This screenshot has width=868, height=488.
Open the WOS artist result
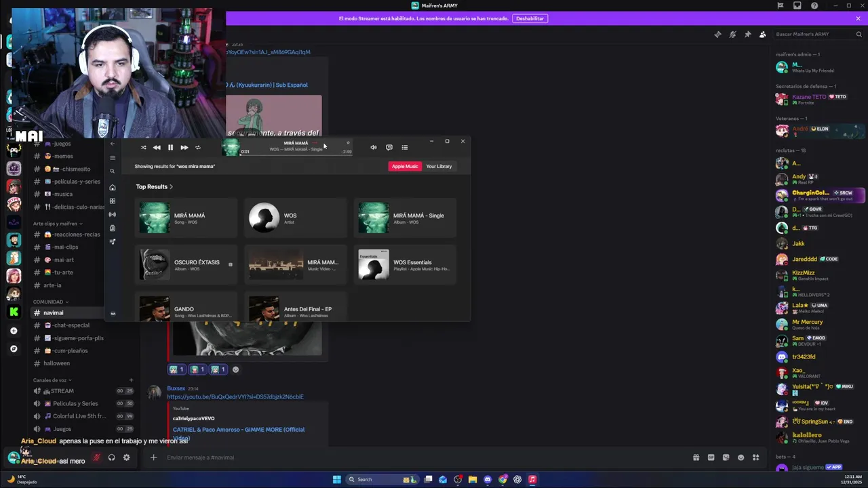click(296, 218)
